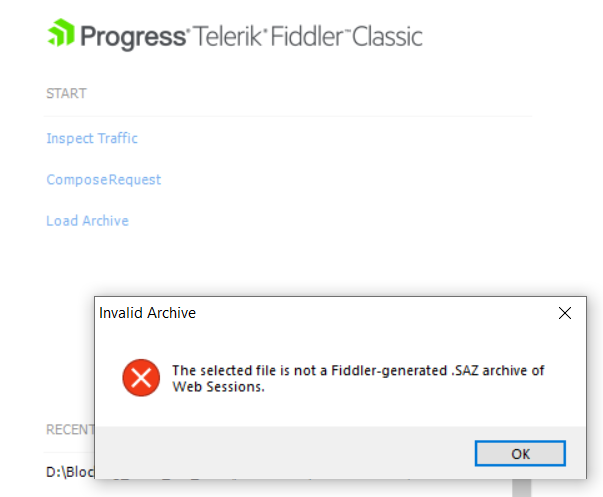Open the recent file starting with D:\Bloc
The width and height of the screenshot is (603, 497).
[x=70, y=470]
